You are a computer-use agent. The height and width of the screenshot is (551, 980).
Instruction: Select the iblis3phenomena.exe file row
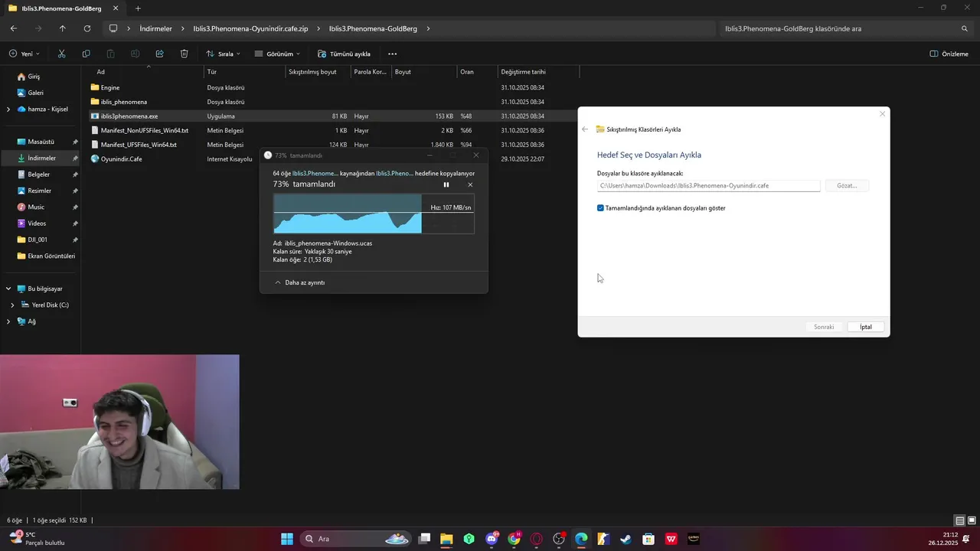pos(333,116)
